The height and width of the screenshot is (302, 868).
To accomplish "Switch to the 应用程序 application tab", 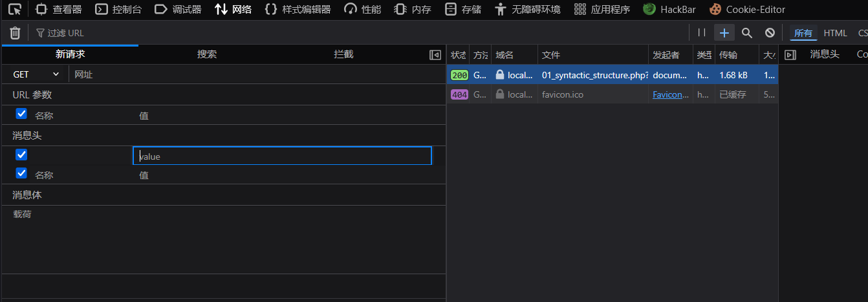I will click(602, 9).
